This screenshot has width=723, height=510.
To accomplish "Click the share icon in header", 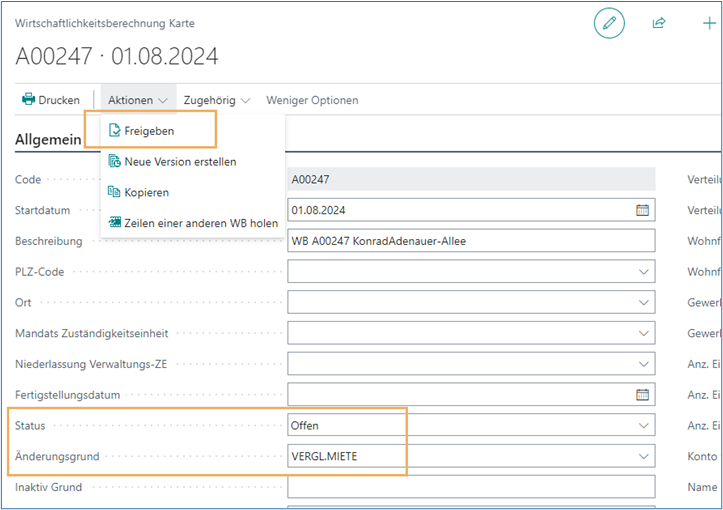I will [659, 23].
